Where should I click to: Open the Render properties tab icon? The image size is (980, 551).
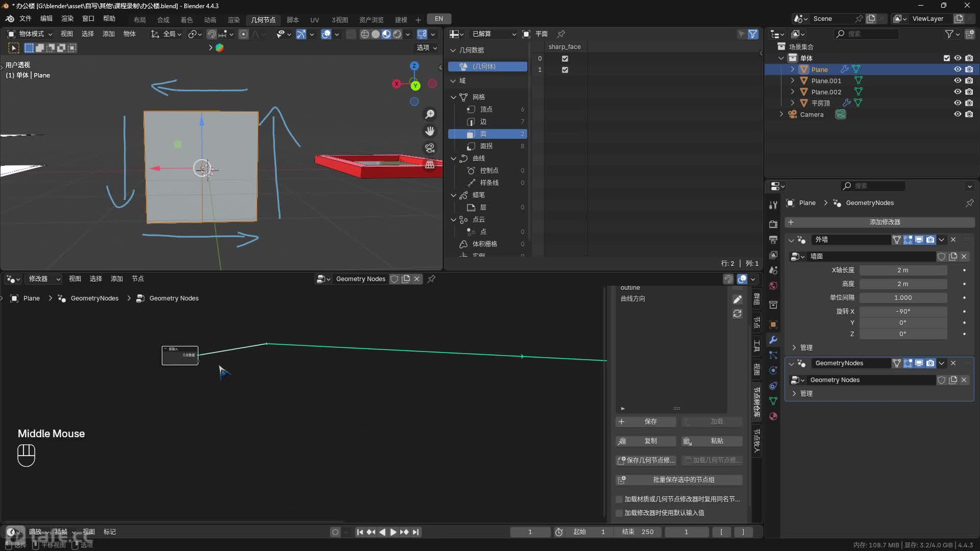click(x=773, y=224)
